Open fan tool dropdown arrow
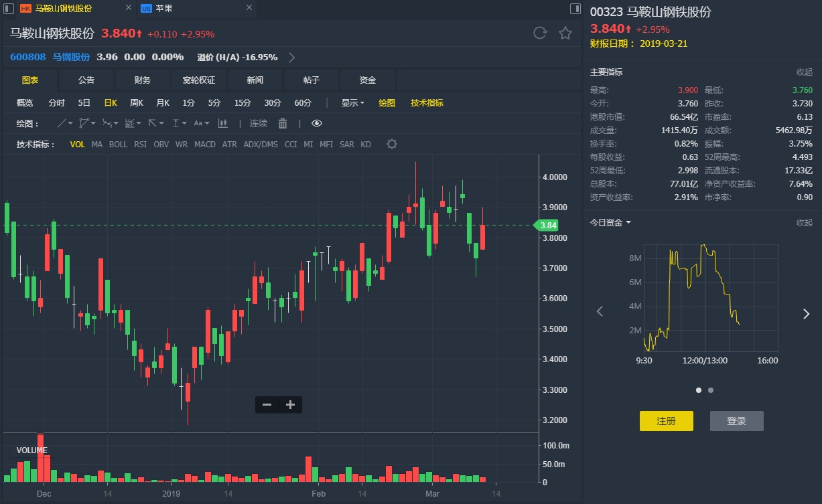 point(139,123)
